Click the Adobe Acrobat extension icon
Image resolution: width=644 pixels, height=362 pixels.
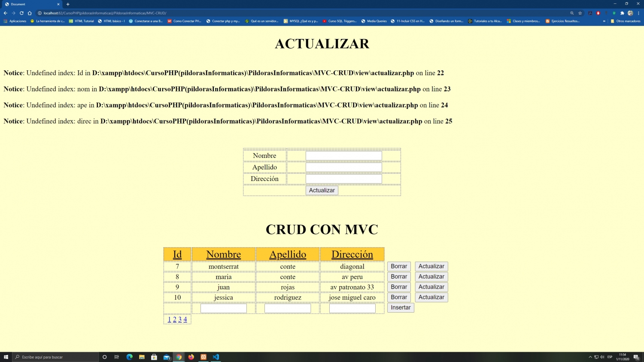590,13
